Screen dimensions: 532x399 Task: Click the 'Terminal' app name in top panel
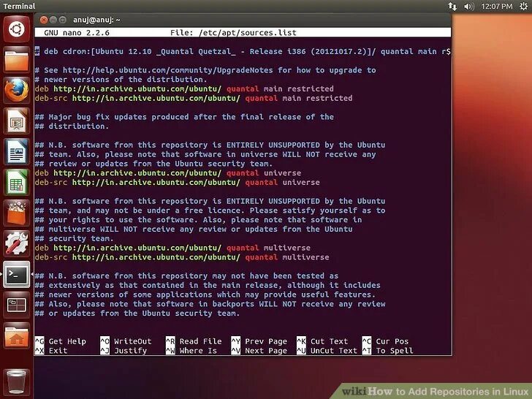19,6
